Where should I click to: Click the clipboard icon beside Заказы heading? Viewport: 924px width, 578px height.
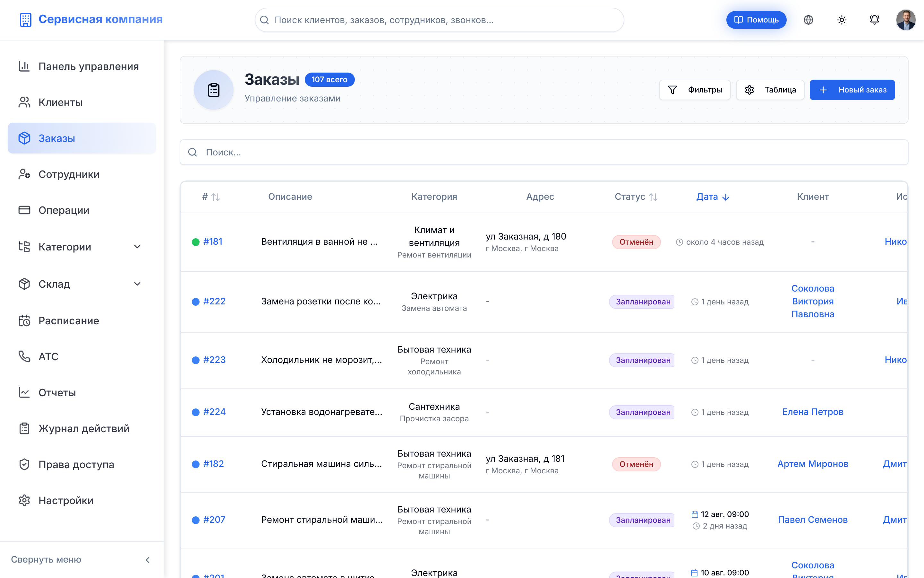pyautogui.click(x=213, y=90)
